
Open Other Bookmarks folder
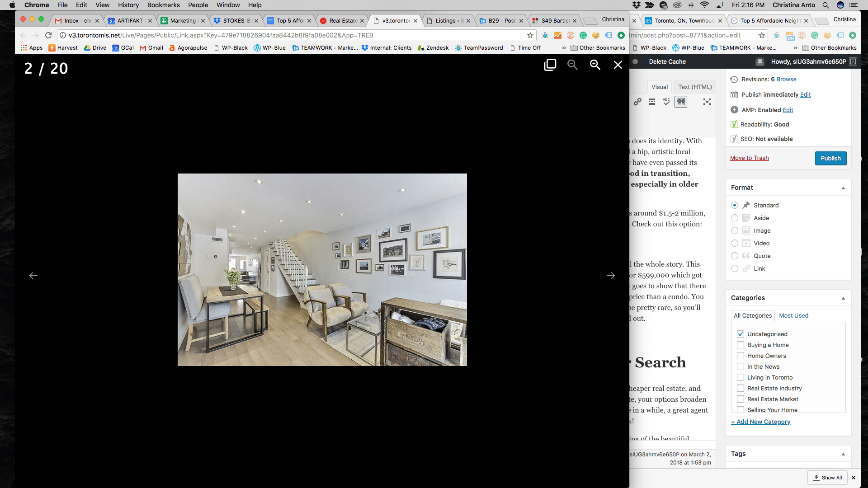pyautogui.click(x=598, y=48)
